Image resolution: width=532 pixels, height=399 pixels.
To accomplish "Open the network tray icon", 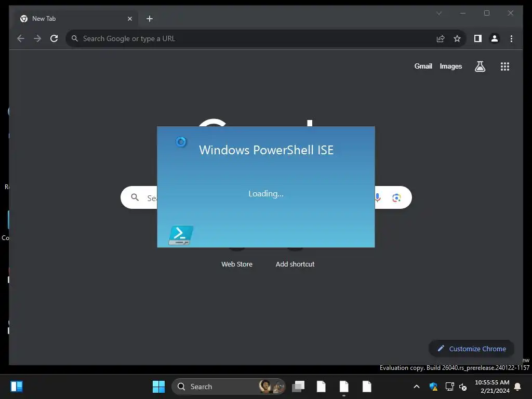I will (x=449, y=387).
